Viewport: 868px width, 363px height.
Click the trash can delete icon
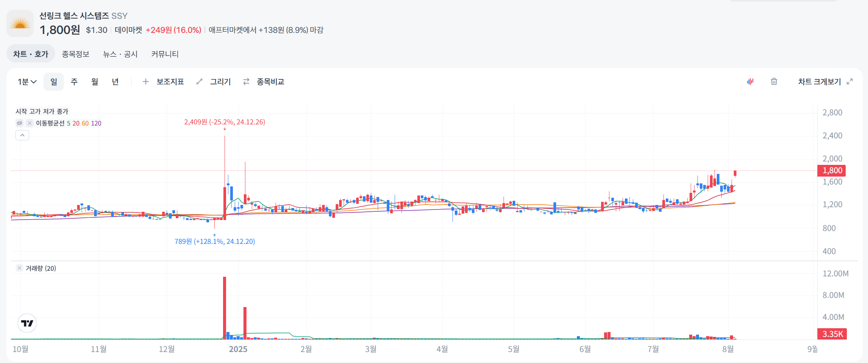[x=774, y=82]
